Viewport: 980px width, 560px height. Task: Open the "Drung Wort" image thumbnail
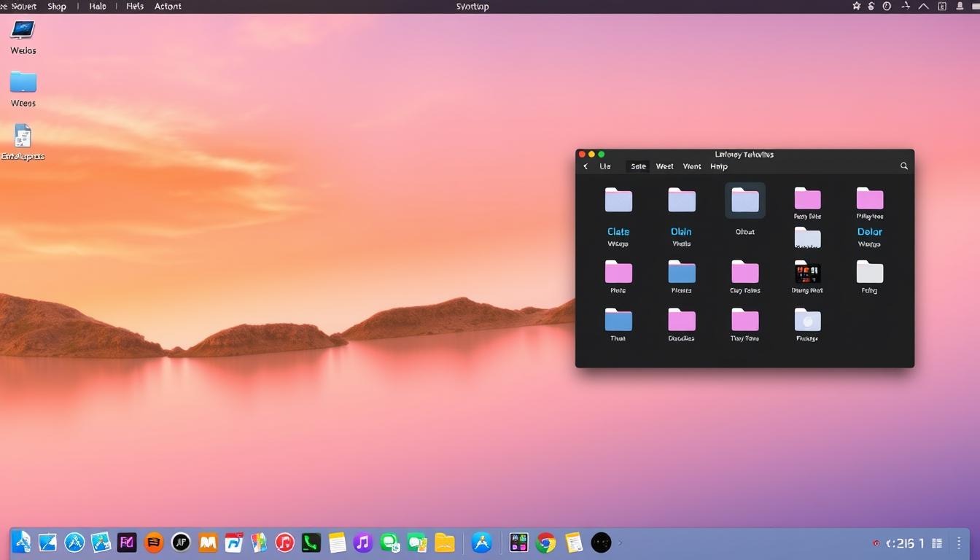pos(807,272)
